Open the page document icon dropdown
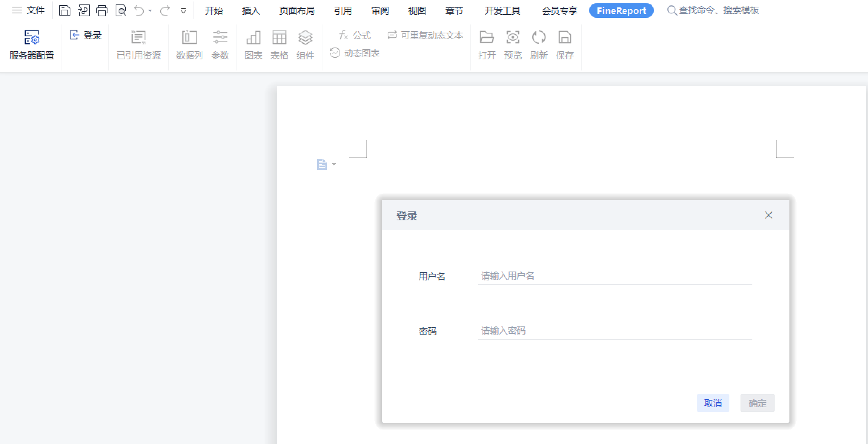 coord(334,164)
